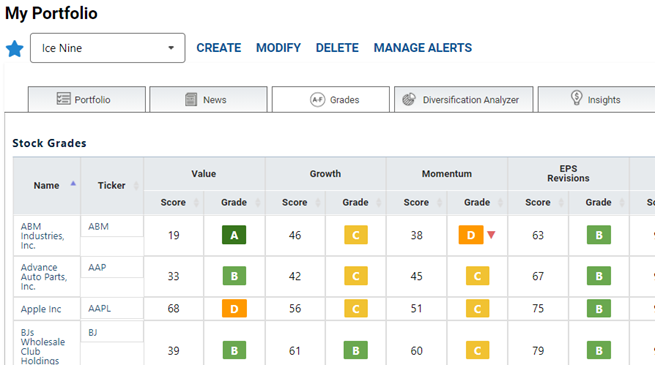This screenshot has width=655, height=365.
Task: Click the CREATE portfolio link
Action: [x=218, y=48]
